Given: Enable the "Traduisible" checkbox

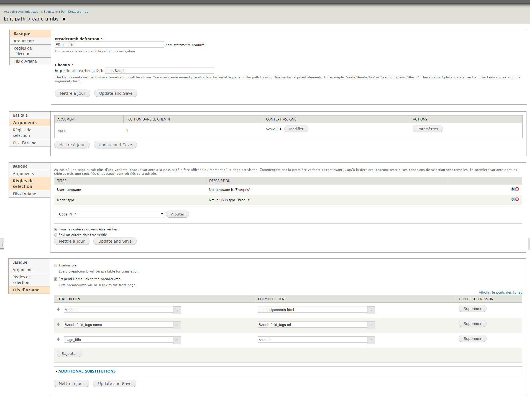Looking at the screenshot, I should [x=55, y=265].
